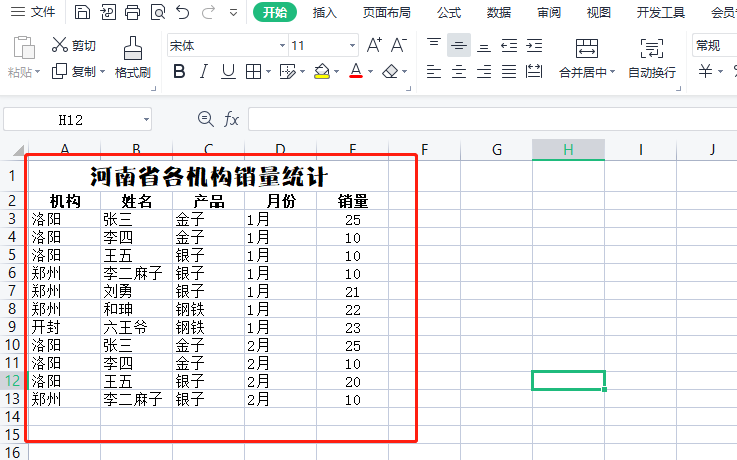Center cell text horizontally
This screenshot has width=737, height=460.
tap(459, 72)
